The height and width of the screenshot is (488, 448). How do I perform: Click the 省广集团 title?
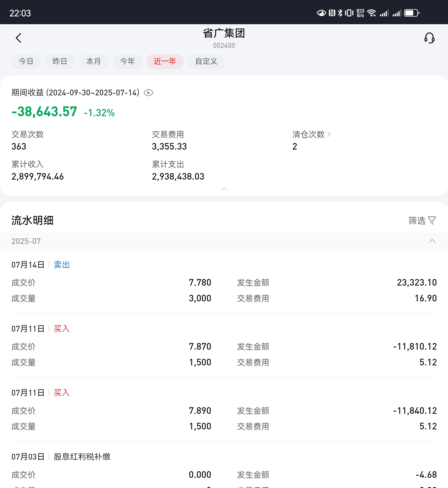224,33
